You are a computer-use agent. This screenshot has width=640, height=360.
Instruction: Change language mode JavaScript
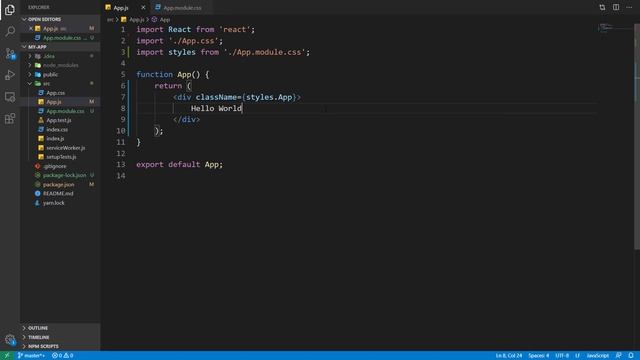point(598,356)
